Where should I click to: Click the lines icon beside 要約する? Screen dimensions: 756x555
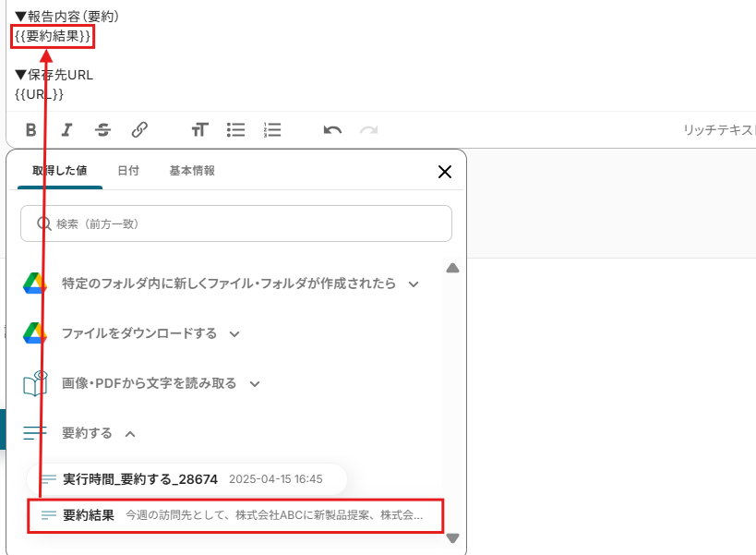(x=35, y=433)
